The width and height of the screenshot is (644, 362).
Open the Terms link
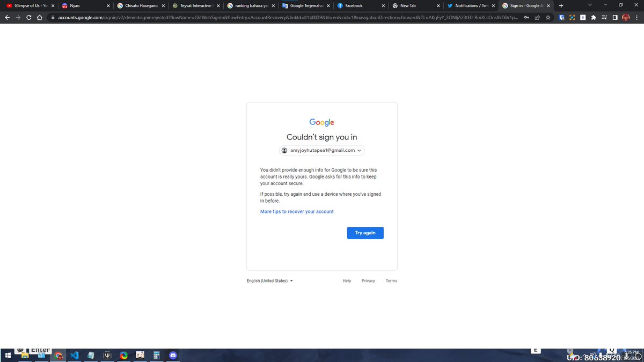click(x=391, y=281)
